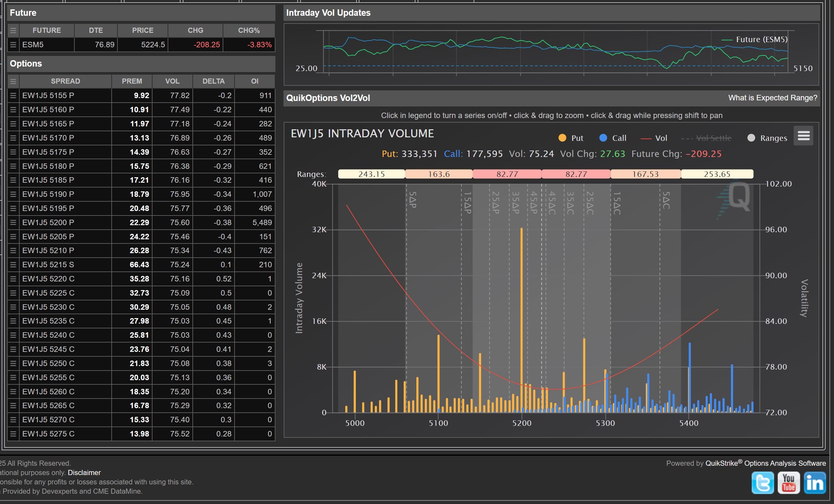Click the ESM5 change -208.25
The width and height of the screenshot is (834, 504).
point(207,45)
